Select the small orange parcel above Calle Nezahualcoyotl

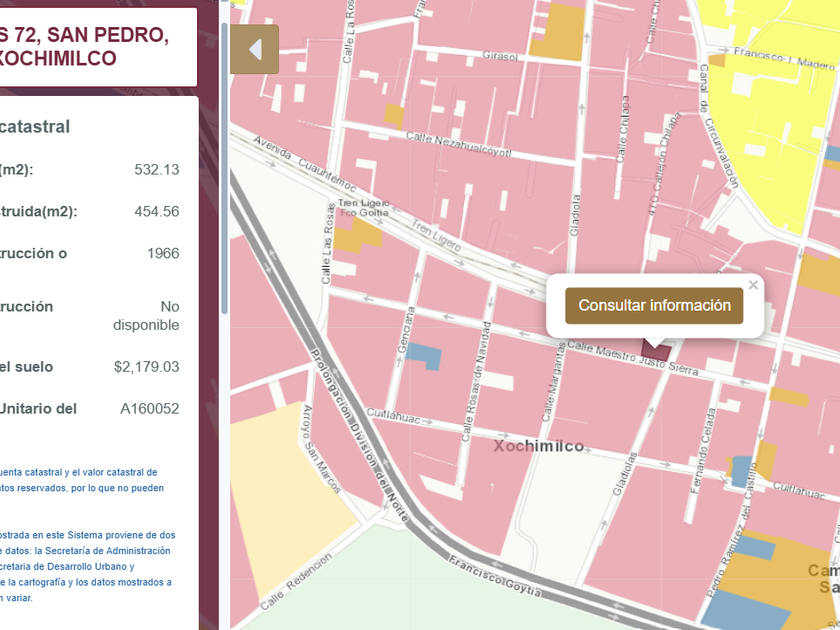pyautogui.click(x=394, y=116)
